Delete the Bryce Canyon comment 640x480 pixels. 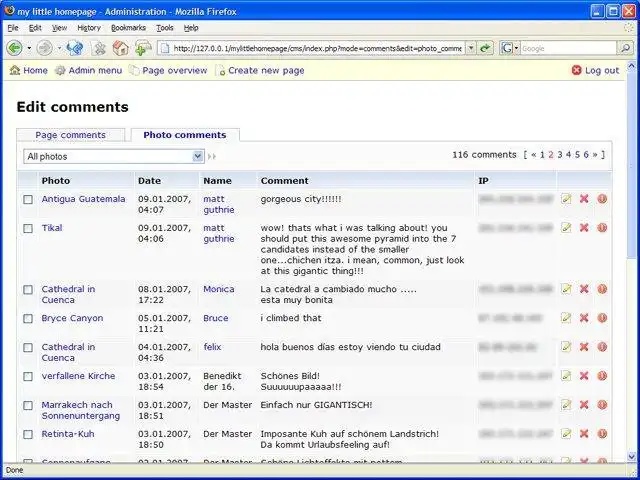click(x=584, y=318)
